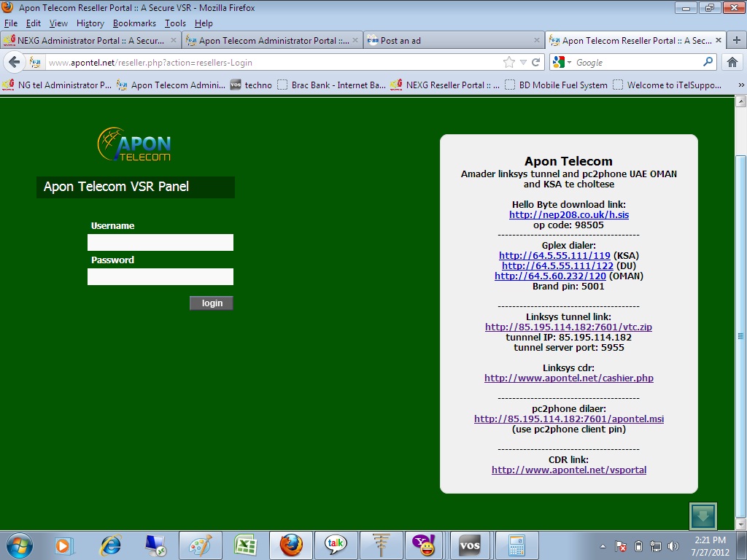Open the Bookmarks menu
Image resolution: width=747 pixels, height=560 pixels.
click(x=134, y=23)
